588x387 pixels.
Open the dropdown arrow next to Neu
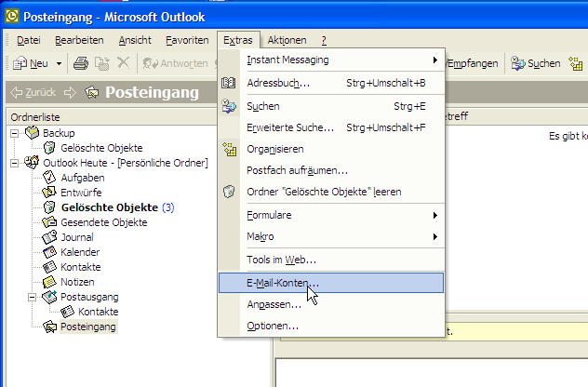(59, 64)
